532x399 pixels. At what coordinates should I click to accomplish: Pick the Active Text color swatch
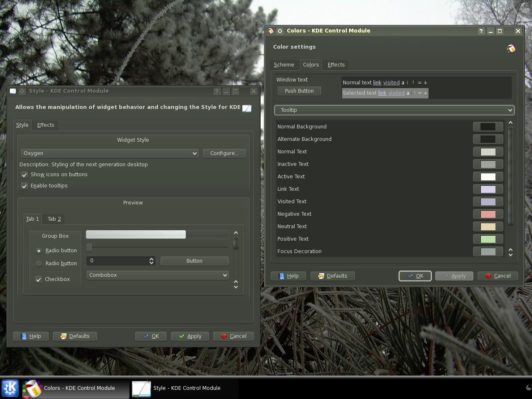pyautogui.click(x=488, y=177)
